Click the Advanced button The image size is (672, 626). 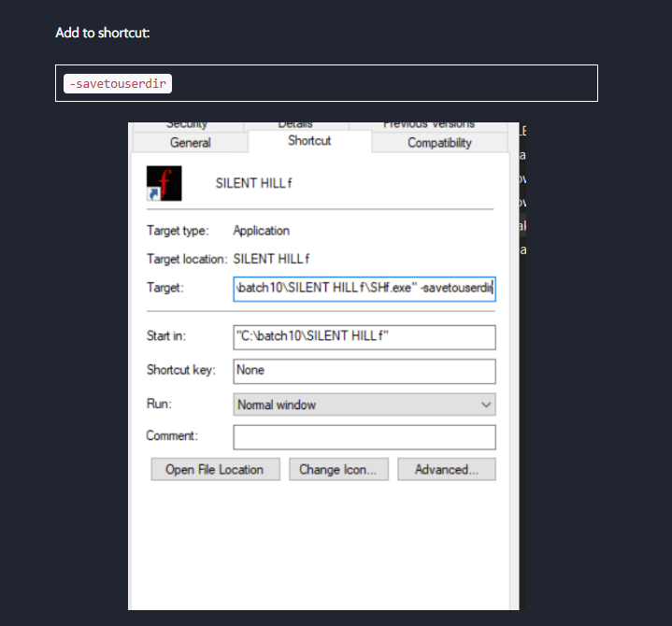447,469
